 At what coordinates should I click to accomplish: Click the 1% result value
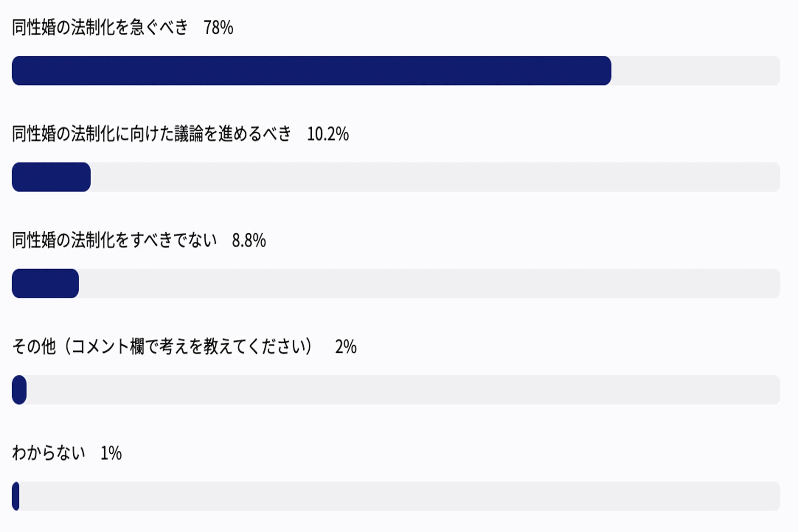[111, 453]
